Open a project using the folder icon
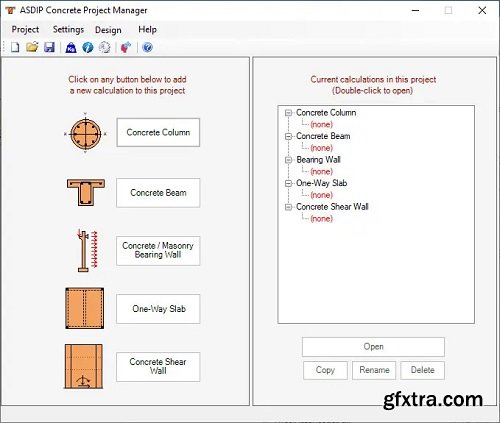Image resolution: width=500 pixels, height=423 pixels. [32, 47]
